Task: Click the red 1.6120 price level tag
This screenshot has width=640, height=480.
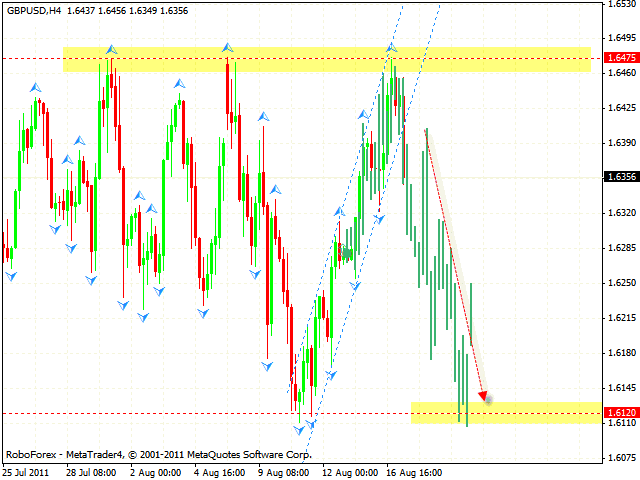Action: (618, 413)
